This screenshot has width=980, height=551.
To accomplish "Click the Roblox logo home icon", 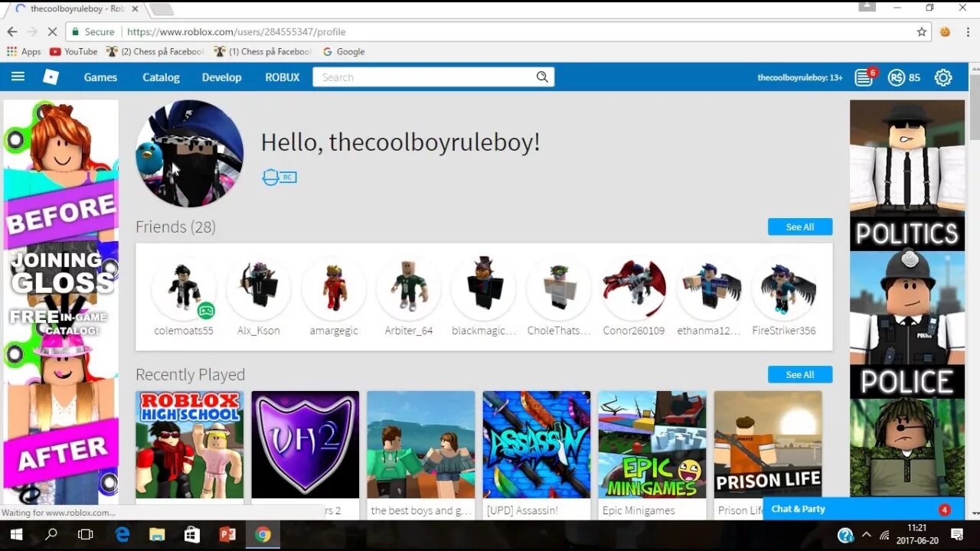I will point(51,77).
